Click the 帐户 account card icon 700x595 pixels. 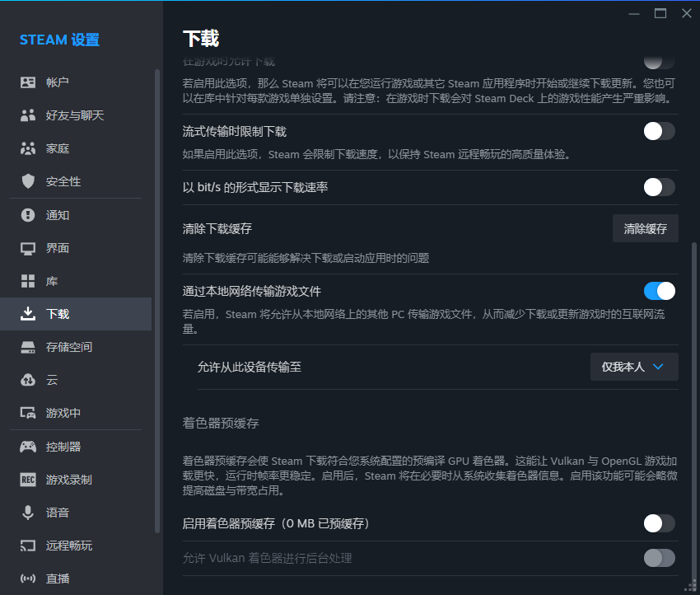(28, 82)
